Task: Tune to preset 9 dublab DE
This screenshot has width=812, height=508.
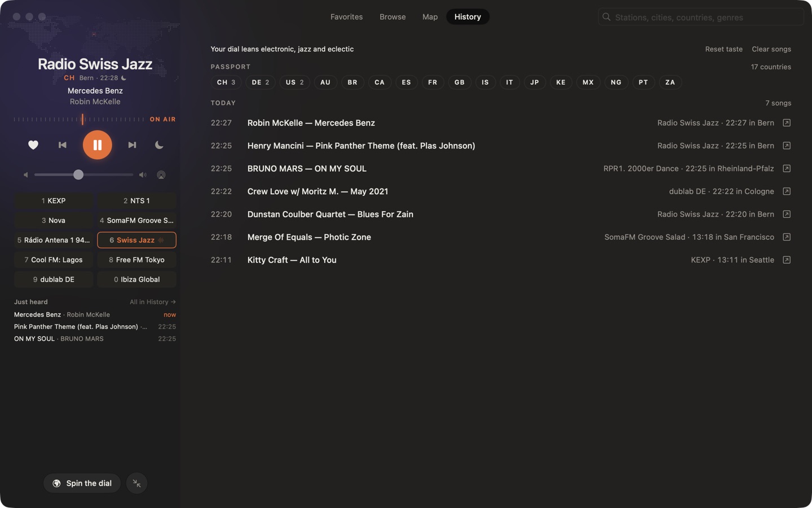Action: 54,279
